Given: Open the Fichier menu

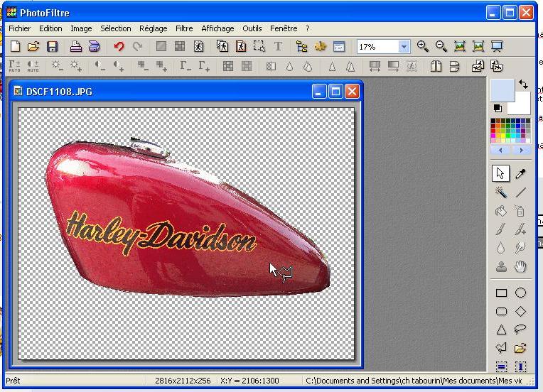Looking at the screenshot, I should tap(19, 28).
